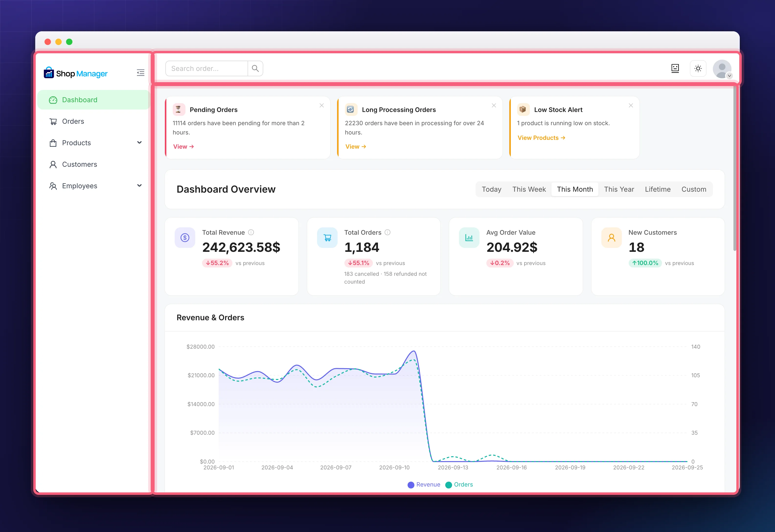Screen dimensions: 775x532
Task: Collapse the sidebar with the menu icon
Action: (140, 73)
